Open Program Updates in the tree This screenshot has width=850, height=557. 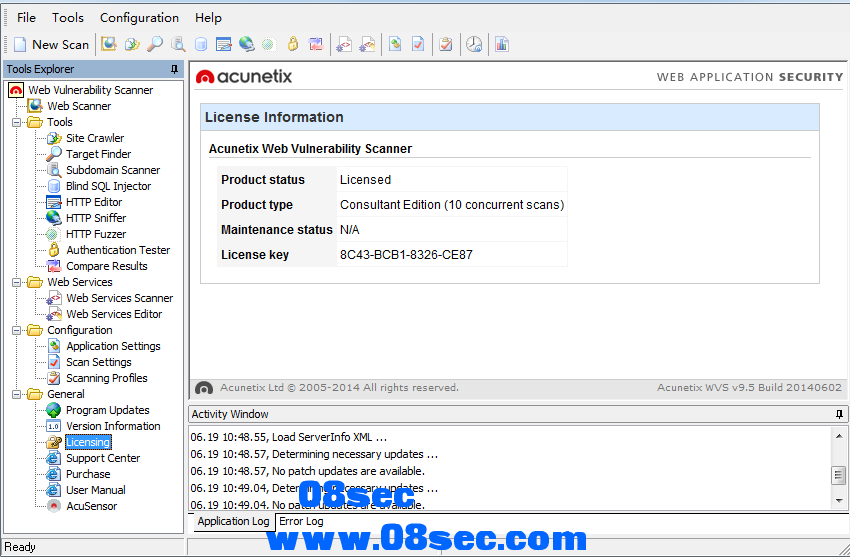click(107, 410)
